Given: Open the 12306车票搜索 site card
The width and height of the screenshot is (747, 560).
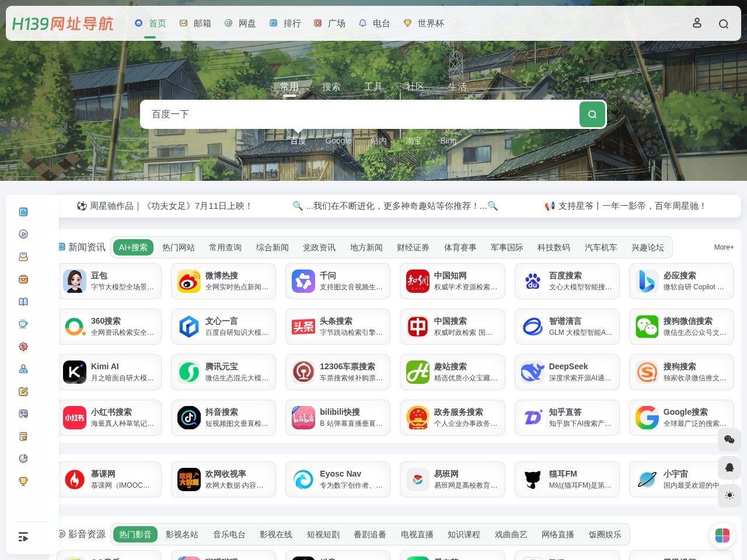Looking at the screenshot, I should tap(338, 372).
